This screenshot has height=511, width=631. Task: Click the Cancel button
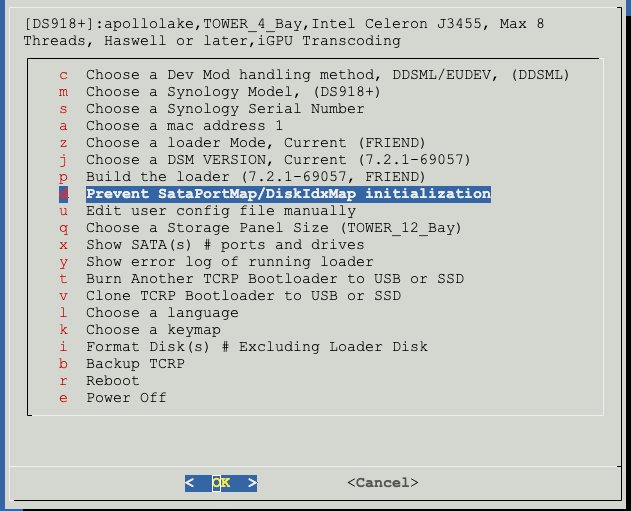[383, 483]
